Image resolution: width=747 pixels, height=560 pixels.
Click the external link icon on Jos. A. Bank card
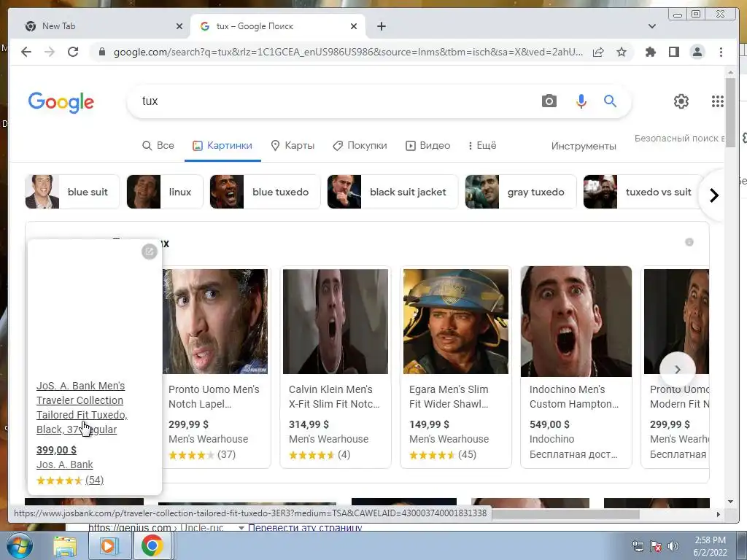tap(149, 252)
